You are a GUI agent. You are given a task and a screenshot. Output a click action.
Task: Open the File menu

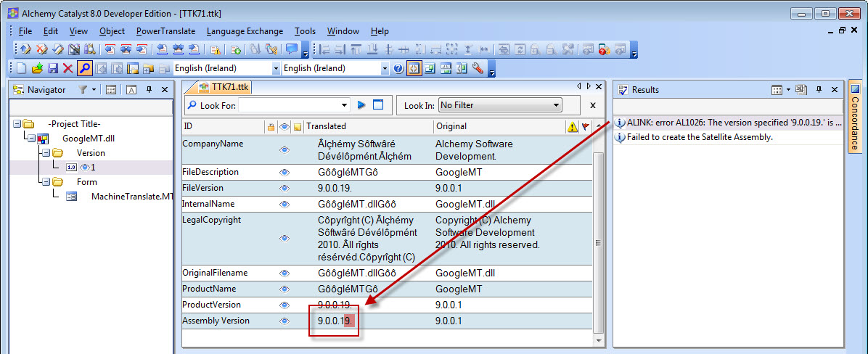pyautogui.click(x=25, y=31)
